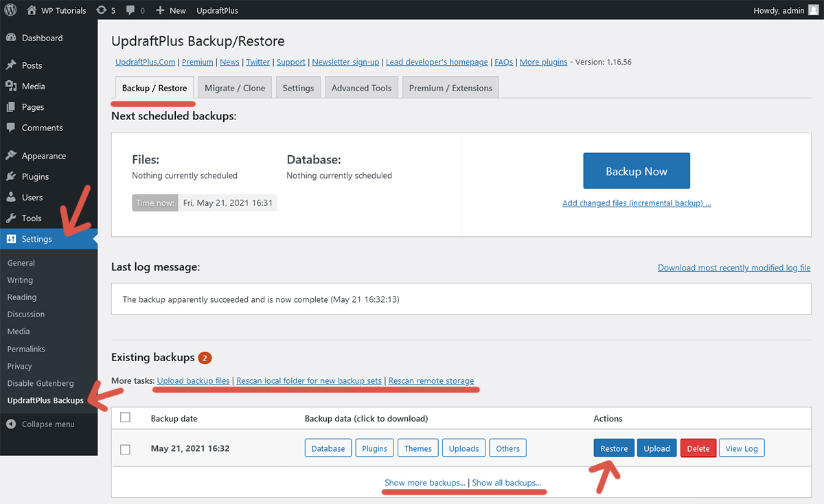Open Permalinks settings submenu item

point(26,349)
